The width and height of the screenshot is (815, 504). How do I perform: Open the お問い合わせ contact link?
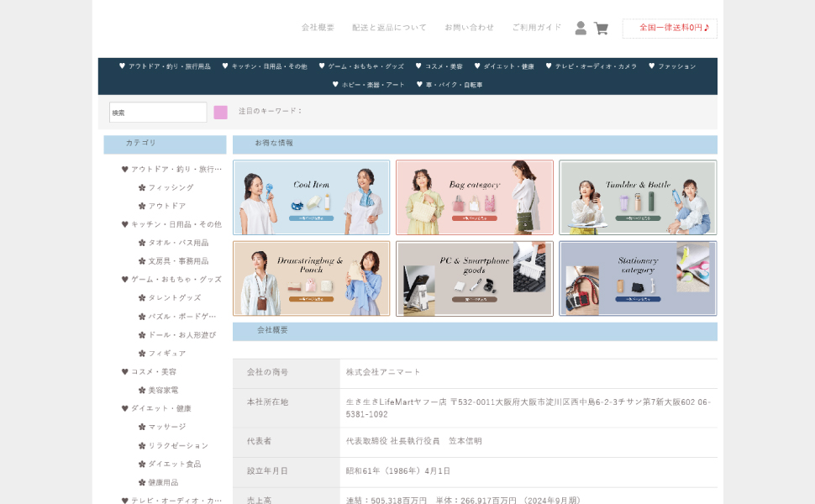(469, 28)
